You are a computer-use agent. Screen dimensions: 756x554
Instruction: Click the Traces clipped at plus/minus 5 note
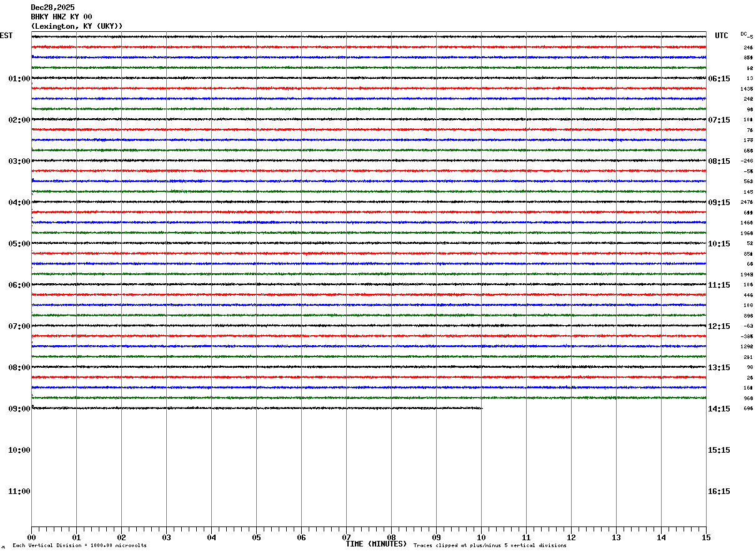[x=490, y=545]
